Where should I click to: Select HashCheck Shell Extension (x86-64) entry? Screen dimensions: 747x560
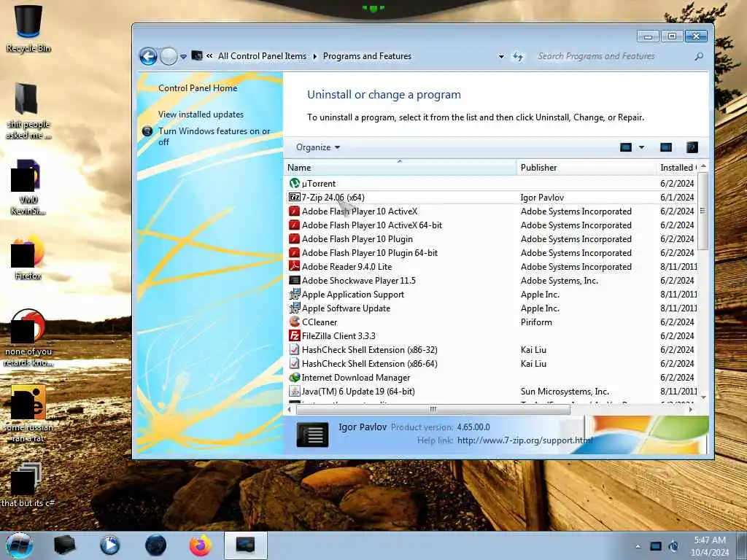click(x=369, y=363)
